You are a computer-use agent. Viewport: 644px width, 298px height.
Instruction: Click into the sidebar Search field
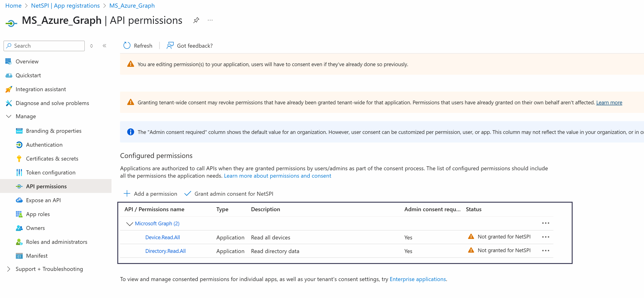pos(44,46)
